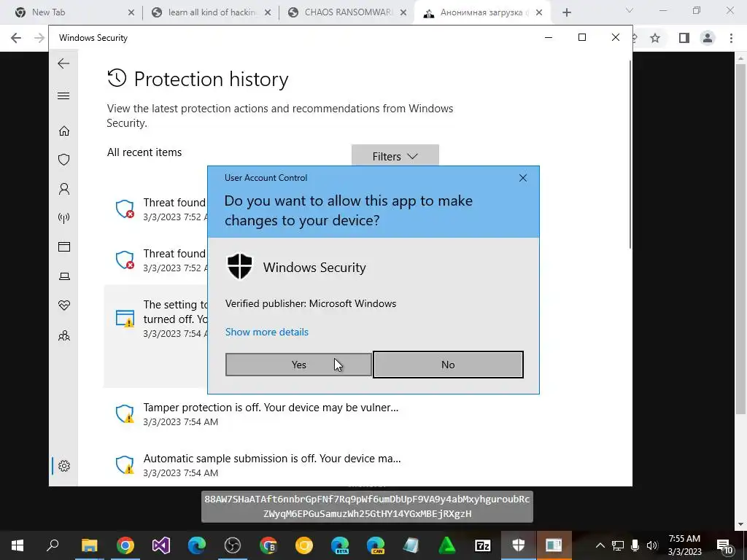Click the Windows Security window scrollbar
The image size is (747, 560).
coord(631,155)
